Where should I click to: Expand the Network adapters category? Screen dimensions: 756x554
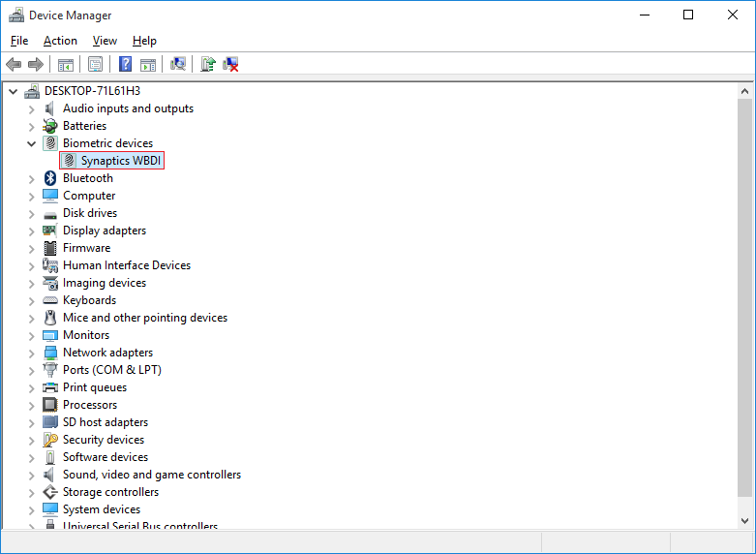click(x=32, y=353)
